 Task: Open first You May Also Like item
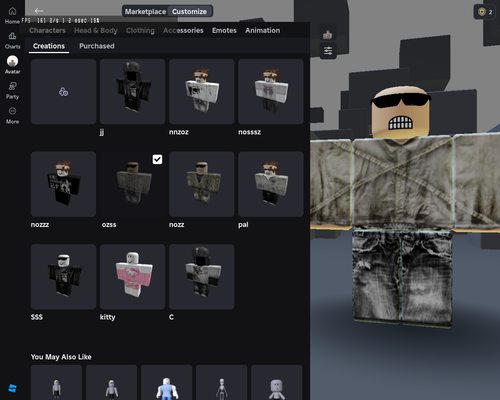click(56, 382)
